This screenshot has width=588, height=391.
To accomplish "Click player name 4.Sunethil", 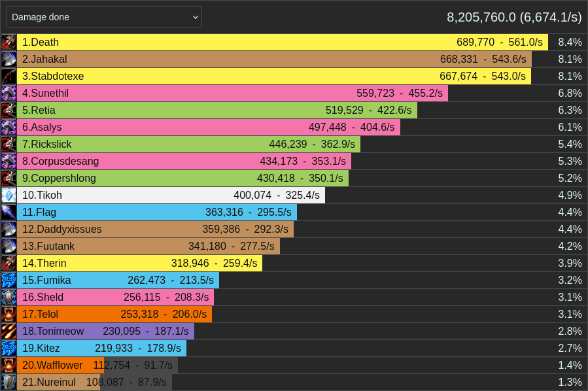I will click(45, 93).
